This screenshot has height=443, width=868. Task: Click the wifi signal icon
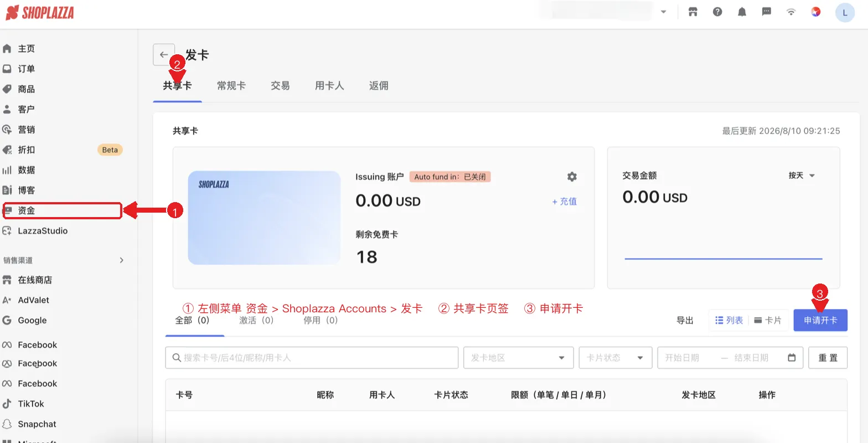point(791,12)
